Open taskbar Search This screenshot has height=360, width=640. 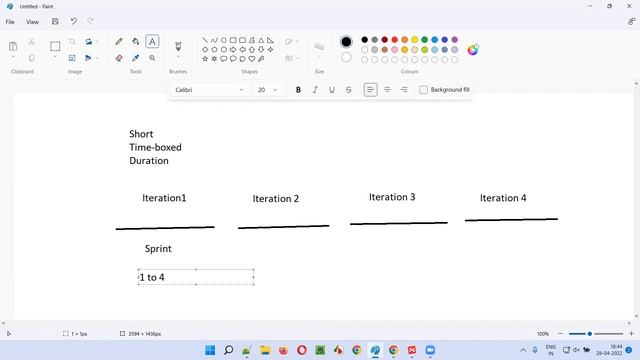coord(229,350)
